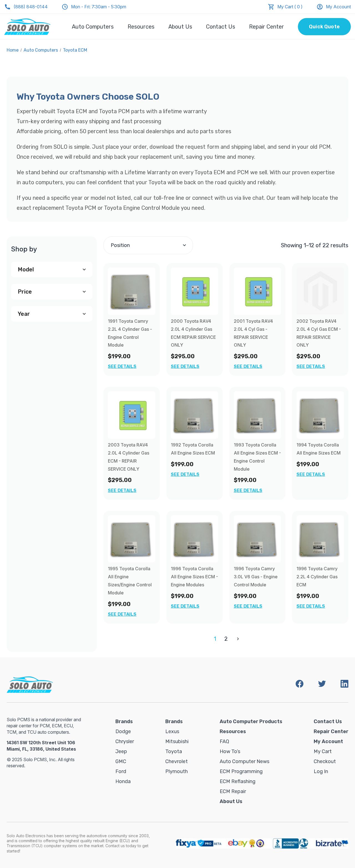Click the Fixya Pro badge
Viewport: 355px width, 868px height.
click(x=198, y=843)
